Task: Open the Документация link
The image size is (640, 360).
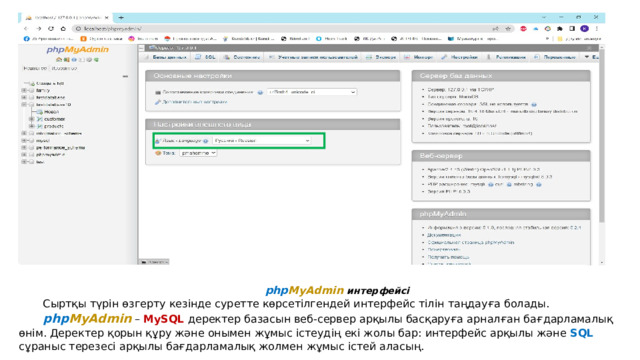Action: (444, 235)
